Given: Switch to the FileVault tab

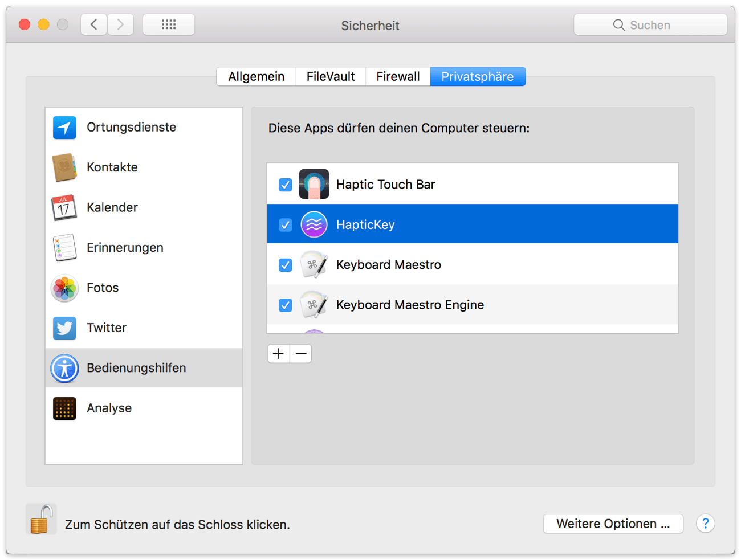Looking at the screenshot, I should 331,76.
